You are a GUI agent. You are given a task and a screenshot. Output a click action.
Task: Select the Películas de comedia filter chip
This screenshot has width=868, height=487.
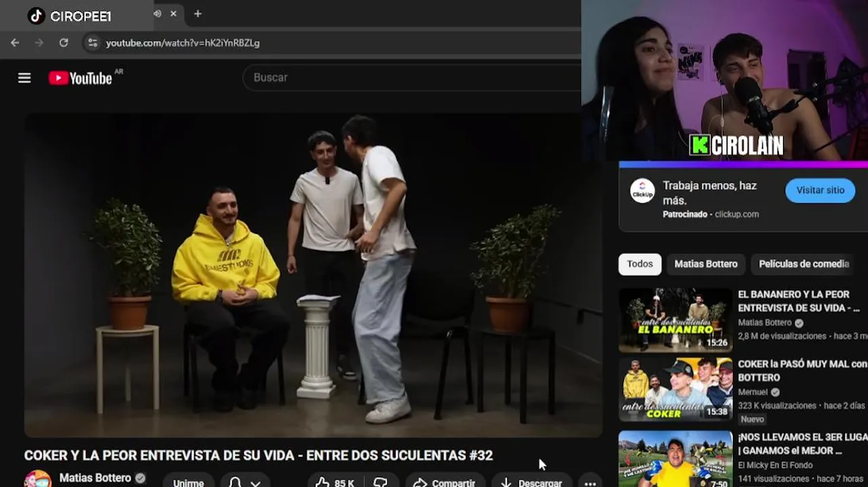tap(804, 264)
